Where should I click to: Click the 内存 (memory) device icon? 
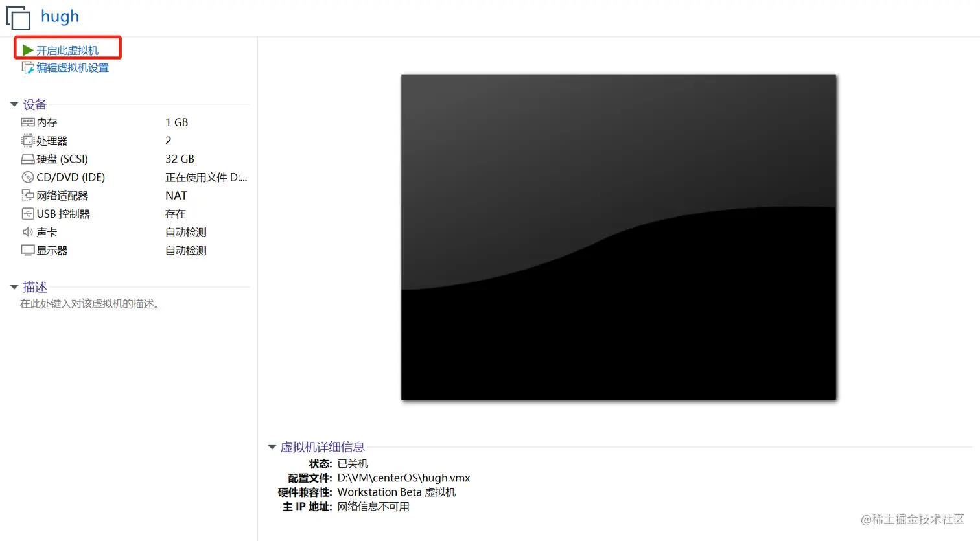pyautogui.click(x=27, y=122)
